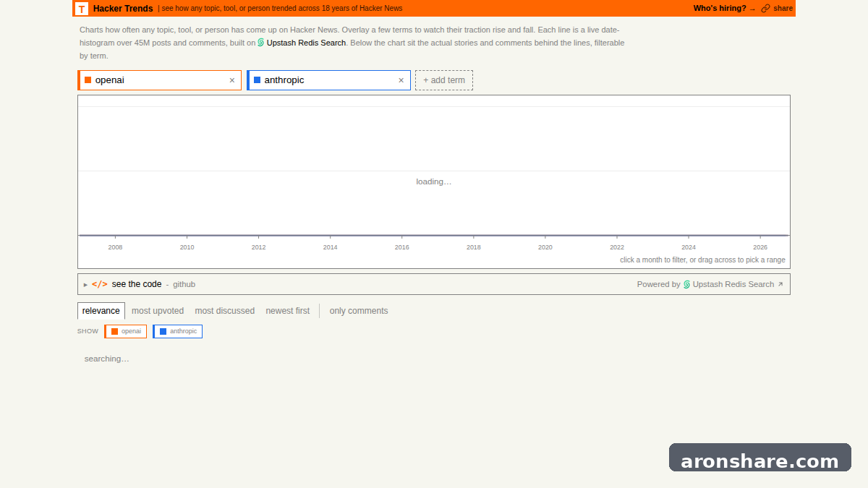Click the Upstash logo icon in description

click(x=261, y=43)
